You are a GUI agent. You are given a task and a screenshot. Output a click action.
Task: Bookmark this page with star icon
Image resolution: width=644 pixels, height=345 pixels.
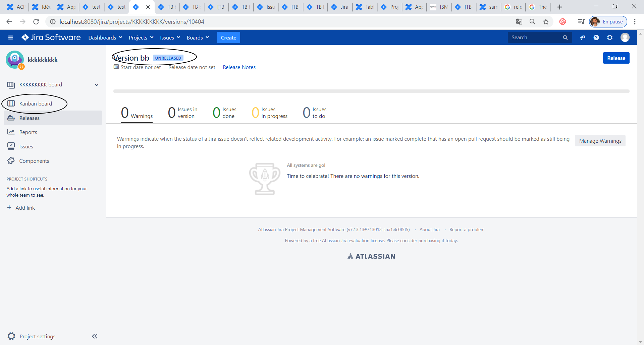(x=546, y=22)
